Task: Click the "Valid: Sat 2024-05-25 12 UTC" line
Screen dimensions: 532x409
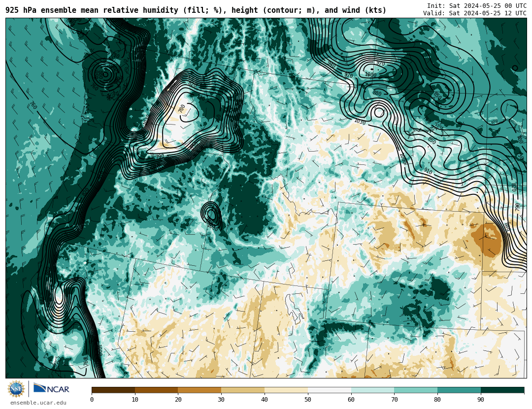Action: [475, 13]
